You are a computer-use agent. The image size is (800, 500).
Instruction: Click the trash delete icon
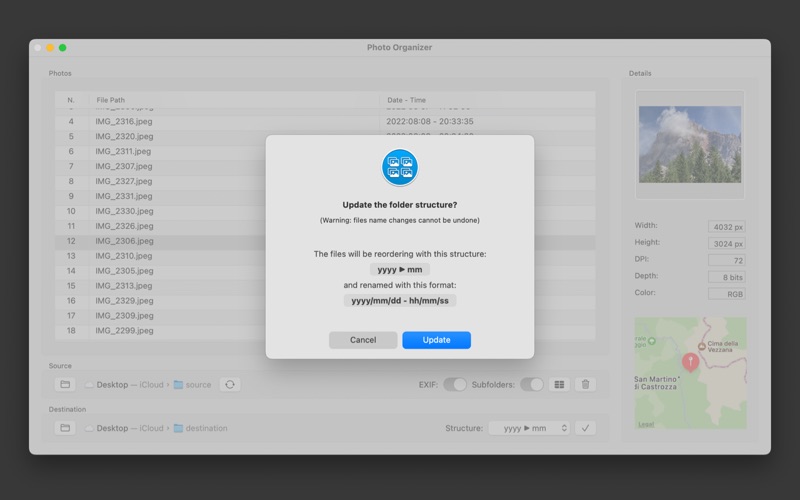(x=586, y=384)
